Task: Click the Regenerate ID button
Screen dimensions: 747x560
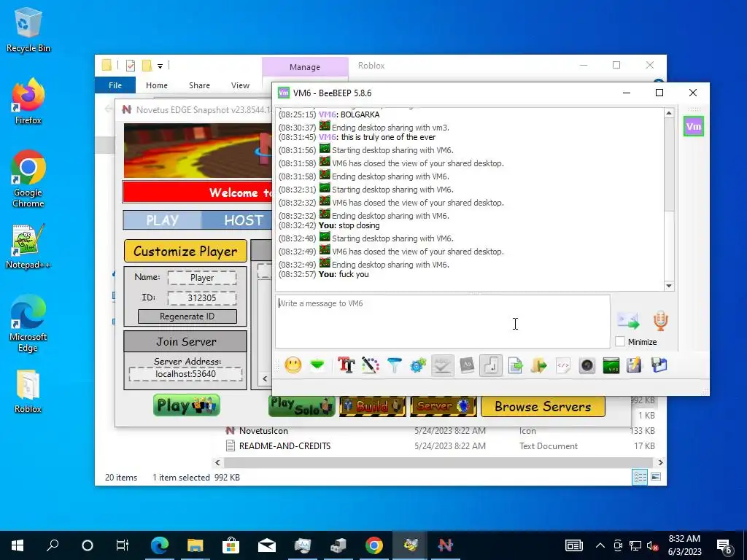Action: (x=187, y=316)
